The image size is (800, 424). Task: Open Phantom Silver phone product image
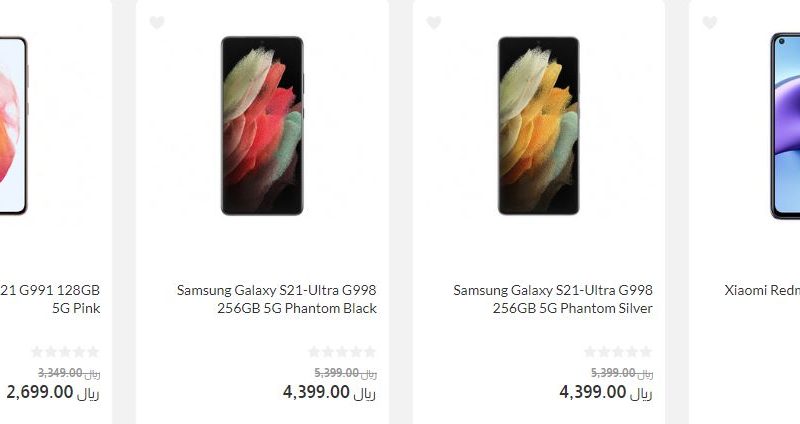pos(539,126)
